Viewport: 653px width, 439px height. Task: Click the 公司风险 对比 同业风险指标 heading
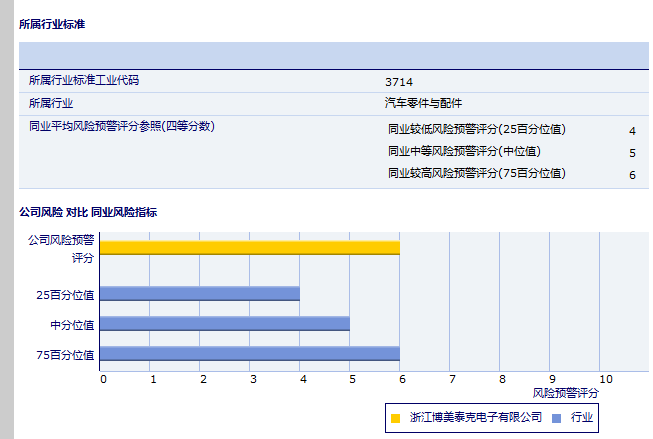tap(88, 212)
